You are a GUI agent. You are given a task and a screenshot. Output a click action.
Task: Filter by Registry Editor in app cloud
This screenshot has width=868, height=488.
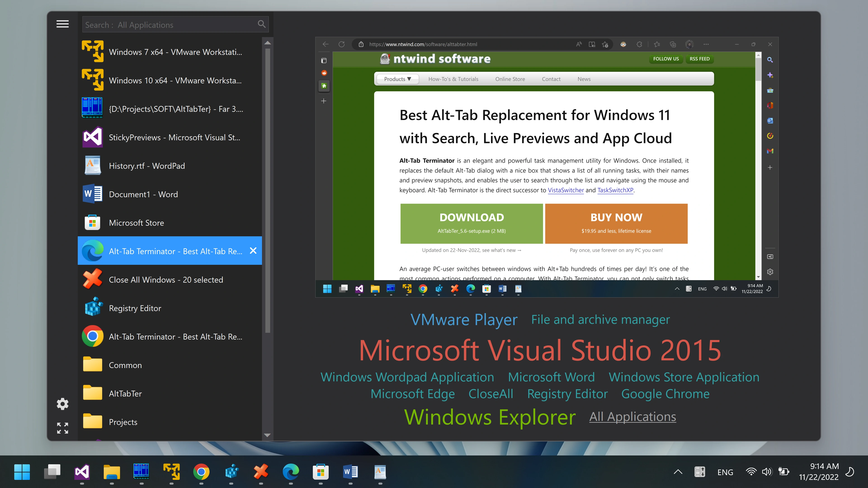tap(567, 394)
